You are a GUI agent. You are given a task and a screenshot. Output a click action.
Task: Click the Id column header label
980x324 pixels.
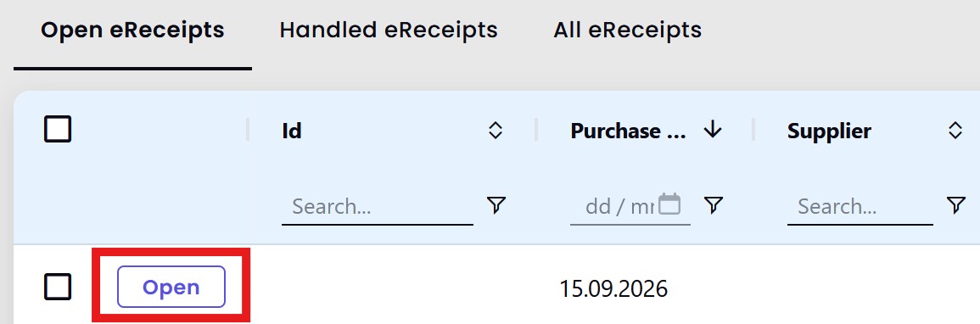coord(292,131)
